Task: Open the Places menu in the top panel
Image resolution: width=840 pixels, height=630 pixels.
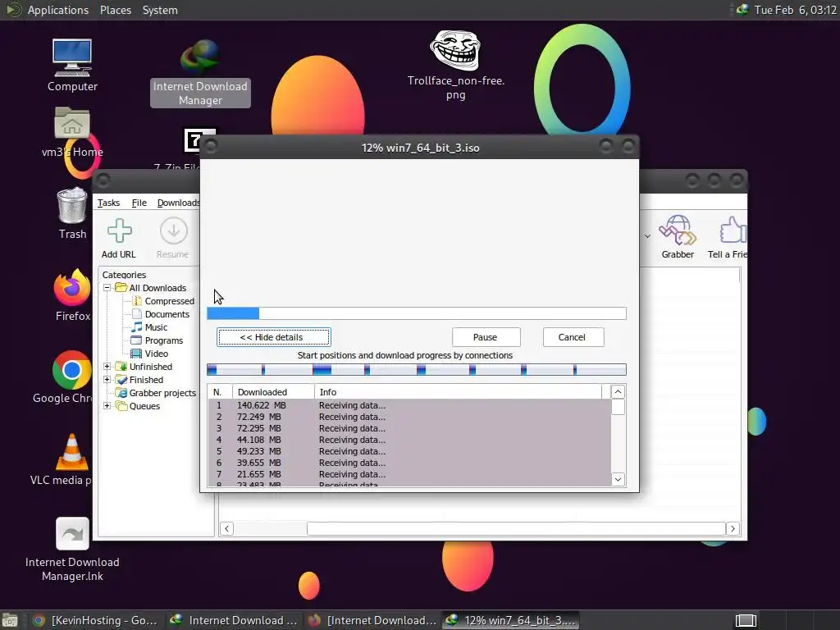Action: pos(116,10)
